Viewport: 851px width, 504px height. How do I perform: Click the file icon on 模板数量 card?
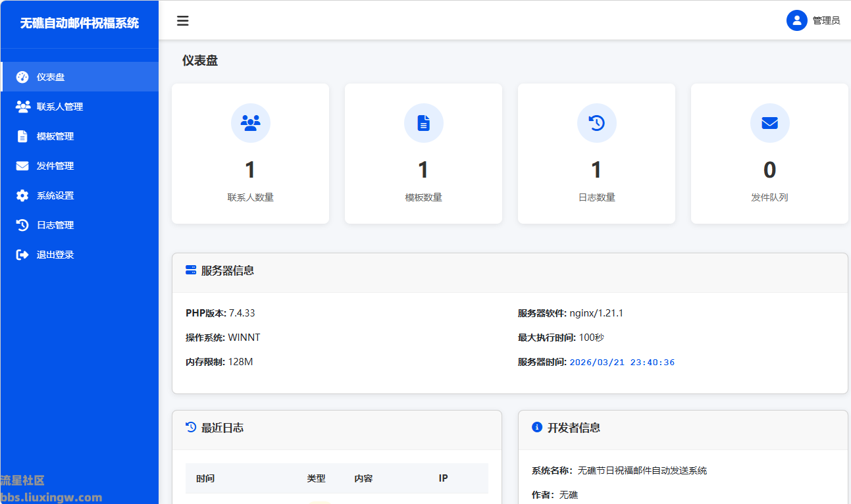424,122
